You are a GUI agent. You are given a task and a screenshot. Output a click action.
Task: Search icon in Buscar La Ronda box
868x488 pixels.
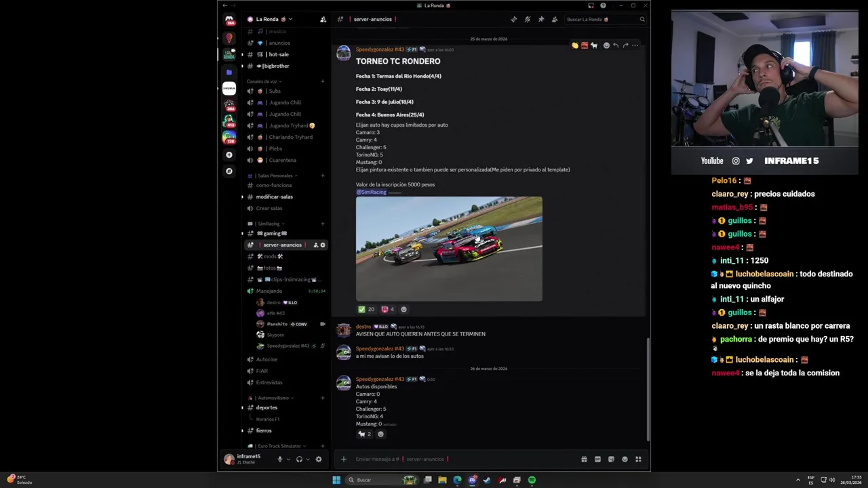pyautogui.click(x=642, y=19)
